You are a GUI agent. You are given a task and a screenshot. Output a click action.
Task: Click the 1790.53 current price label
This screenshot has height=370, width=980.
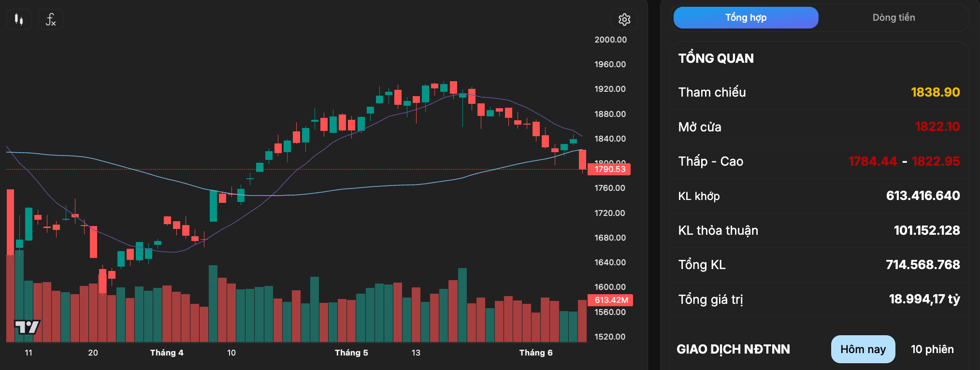point(609,169)
